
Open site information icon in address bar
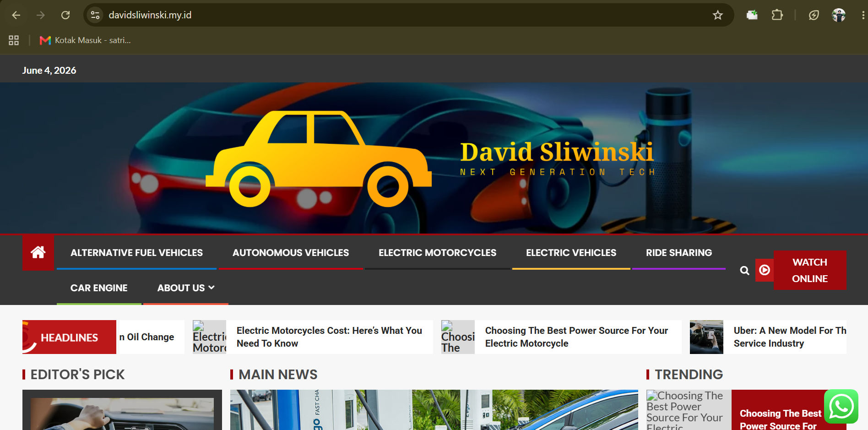tap(95, 15)
